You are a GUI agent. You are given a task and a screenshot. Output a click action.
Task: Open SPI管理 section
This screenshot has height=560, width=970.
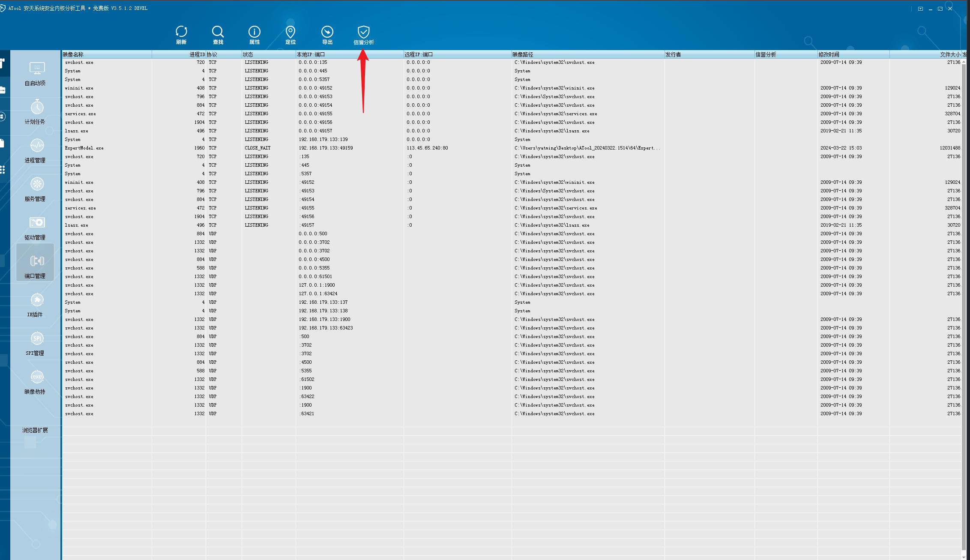(x=35, y=344)
